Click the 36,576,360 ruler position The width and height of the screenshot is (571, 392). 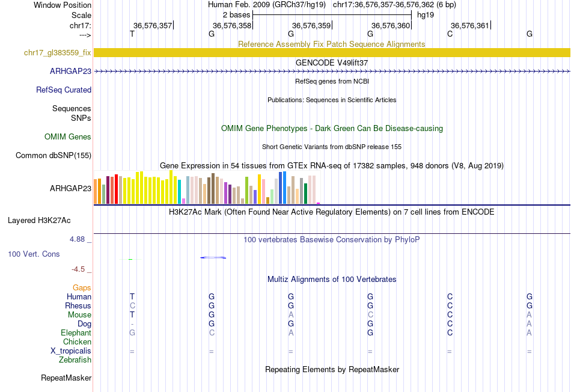pyautogui.click(x=391, y=25)
